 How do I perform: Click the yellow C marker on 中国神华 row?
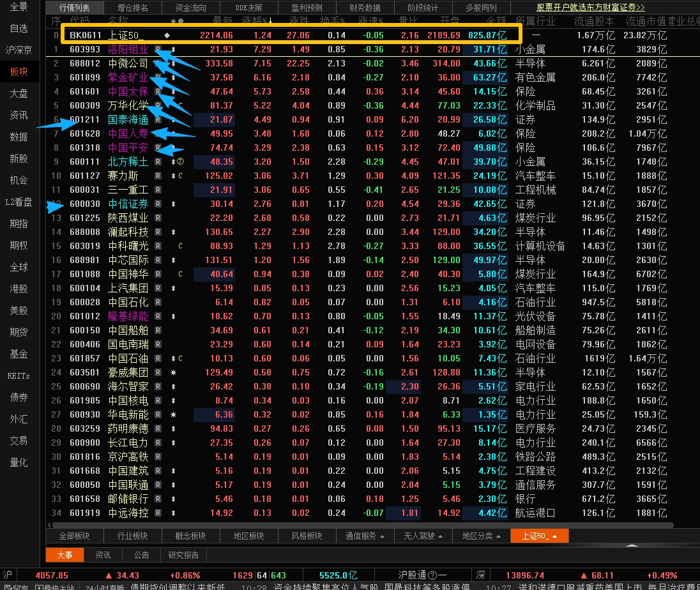[180, 274]
